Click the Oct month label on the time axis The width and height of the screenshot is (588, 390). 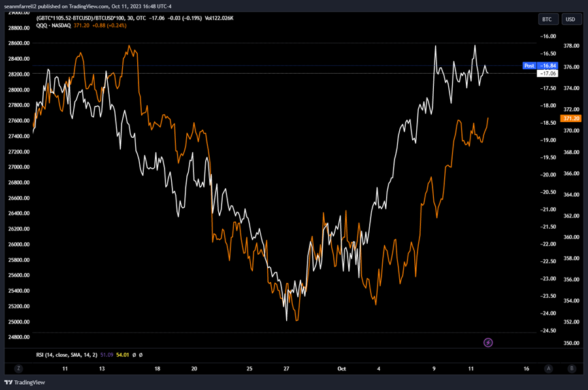[342, 368]
